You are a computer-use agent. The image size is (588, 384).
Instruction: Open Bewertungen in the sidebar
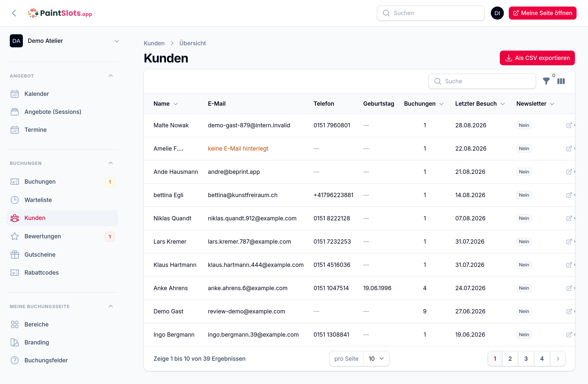click(x=62, y=236)
